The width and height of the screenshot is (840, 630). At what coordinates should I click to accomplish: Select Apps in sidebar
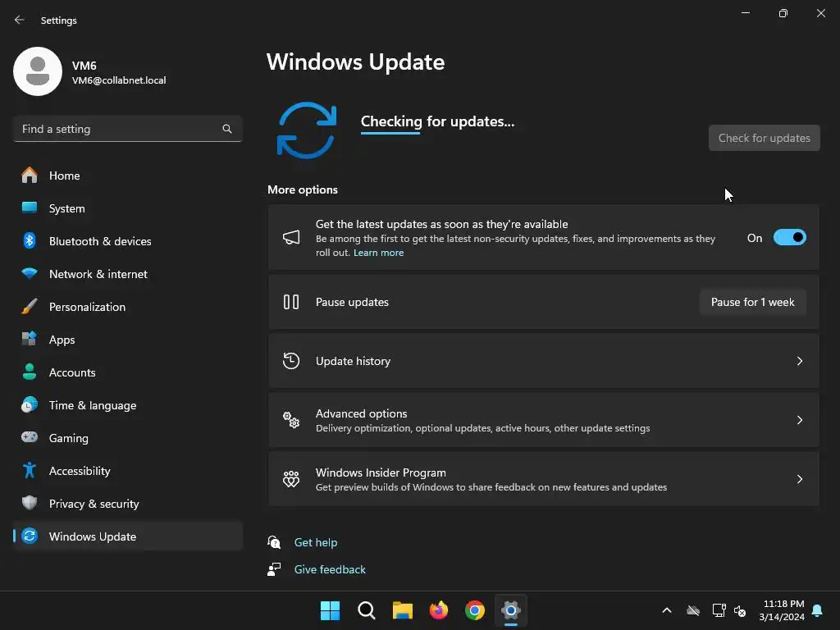coord(127,340)
